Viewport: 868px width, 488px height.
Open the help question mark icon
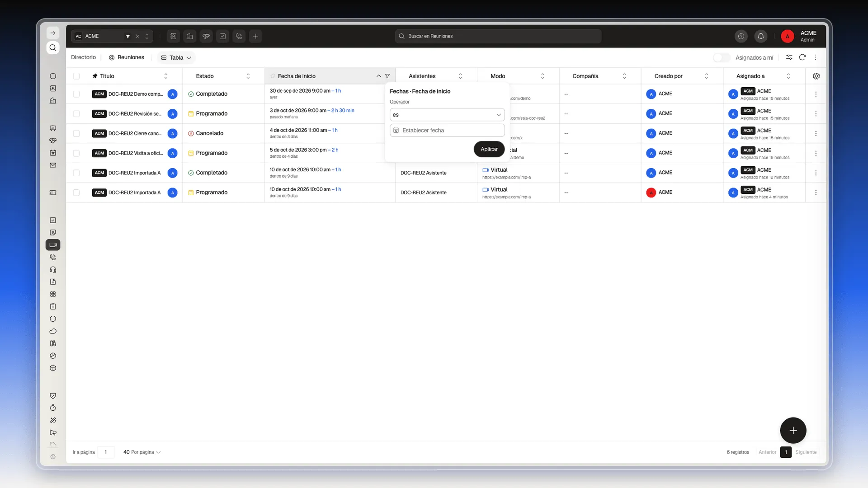(741, 36)
